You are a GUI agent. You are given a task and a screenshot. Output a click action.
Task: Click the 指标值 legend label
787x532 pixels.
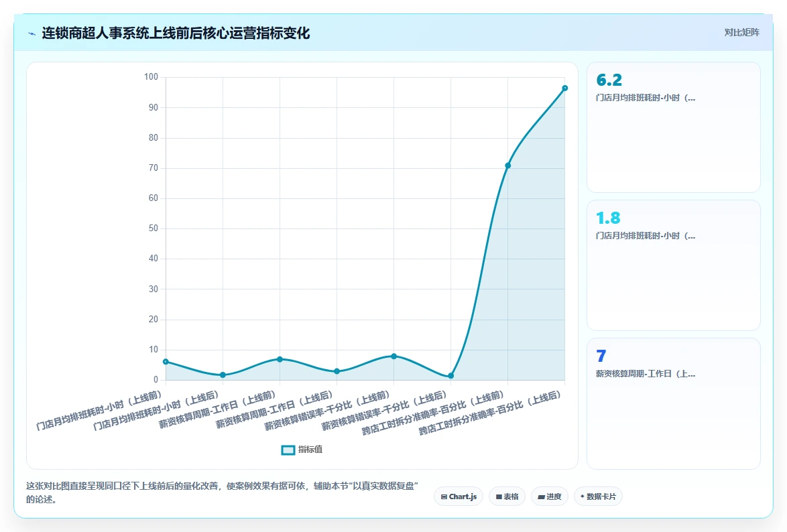coord(310,450)
